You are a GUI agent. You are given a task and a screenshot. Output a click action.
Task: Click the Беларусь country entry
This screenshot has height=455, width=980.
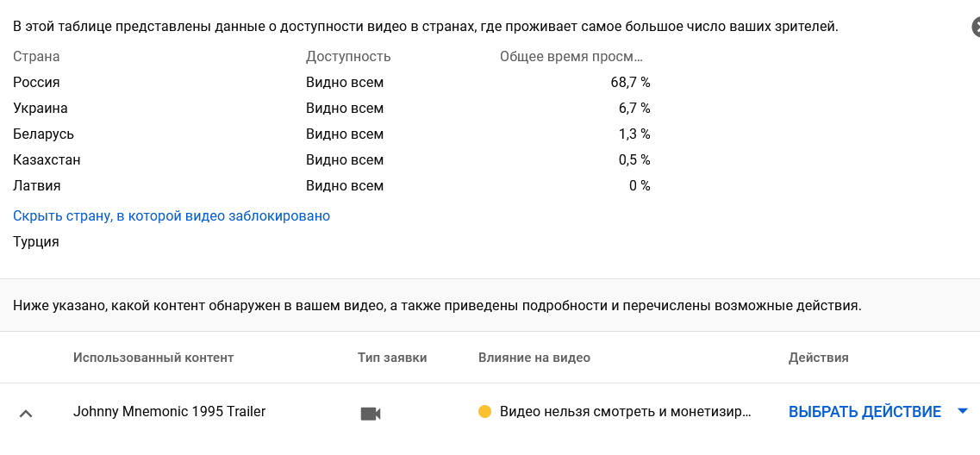pos(43,134)
